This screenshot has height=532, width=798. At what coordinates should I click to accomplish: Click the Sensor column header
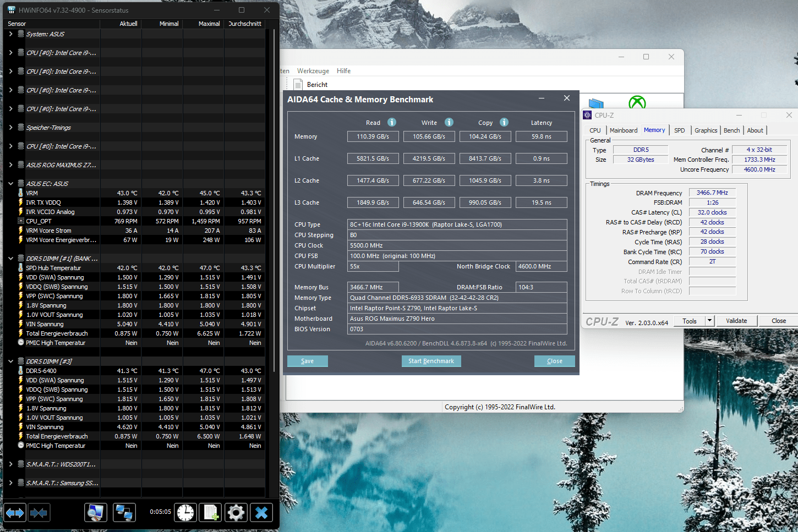[x=52, y=24]
